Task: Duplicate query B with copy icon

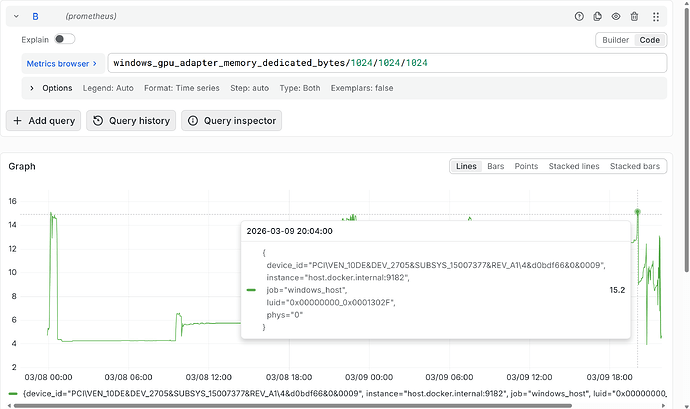Action: tap(597, 17)
